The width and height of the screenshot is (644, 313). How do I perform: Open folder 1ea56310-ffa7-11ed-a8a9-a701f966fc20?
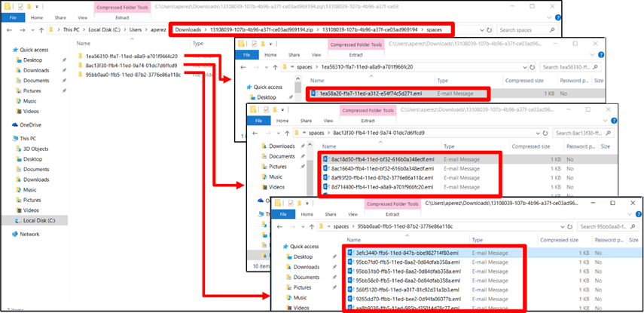pos(133,56)
